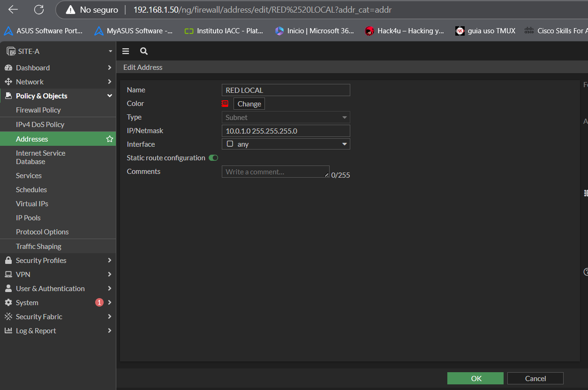Open Firewall Policy in the sidebar
Screen dimensions: 588x390
(x=38, y=110)
